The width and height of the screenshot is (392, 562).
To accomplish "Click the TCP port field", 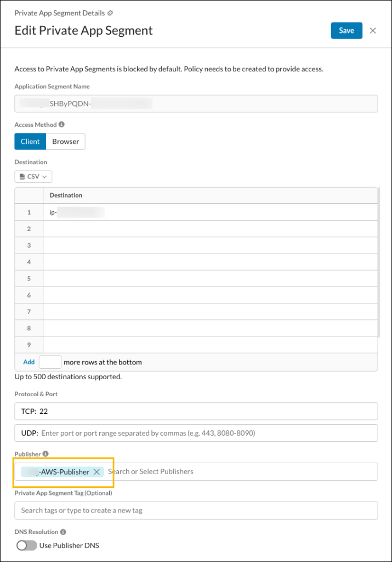I will (x=196, y=412).
